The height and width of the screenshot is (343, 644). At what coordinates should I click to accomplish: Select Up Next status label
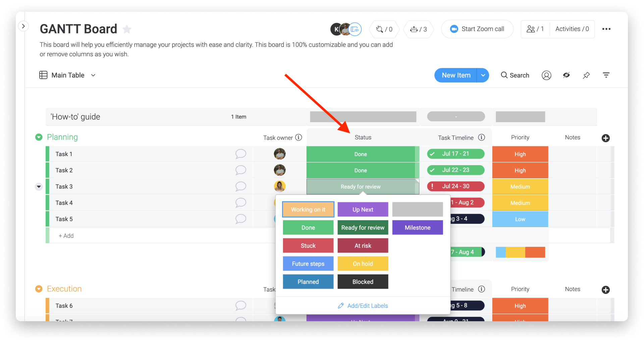pos(363,209)
